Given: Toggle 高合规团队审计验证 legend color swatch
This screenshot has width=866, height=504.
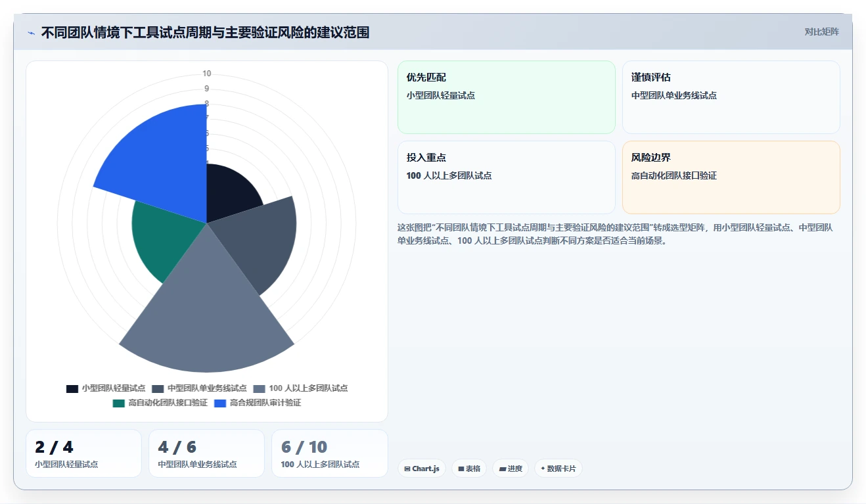Looking at the screenshot, I should tap(220, 403).
